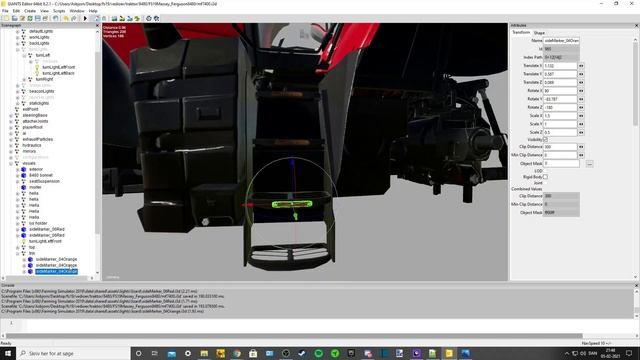Click the Steam icon in the taskbar
This screenshot has width=640, height=360.
(302, 353)
